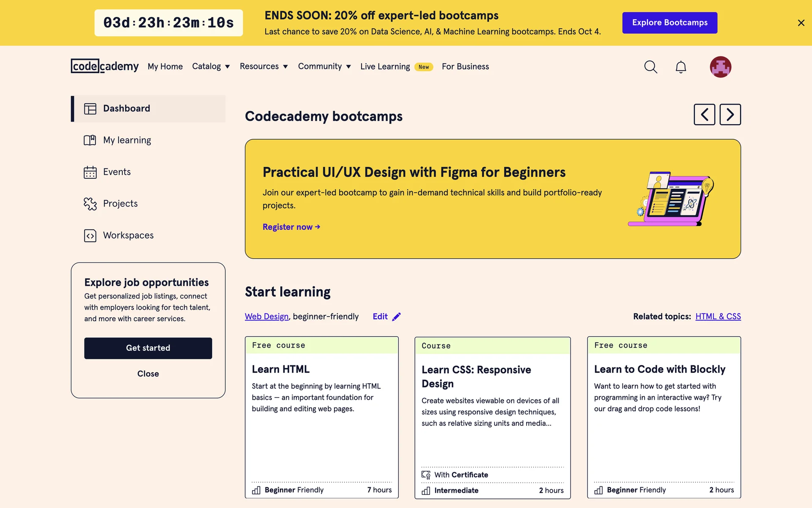The height and width of the screenshot is (508, 812).
Task: Expand the Community dropdown
Action: (x=324, y=66)
